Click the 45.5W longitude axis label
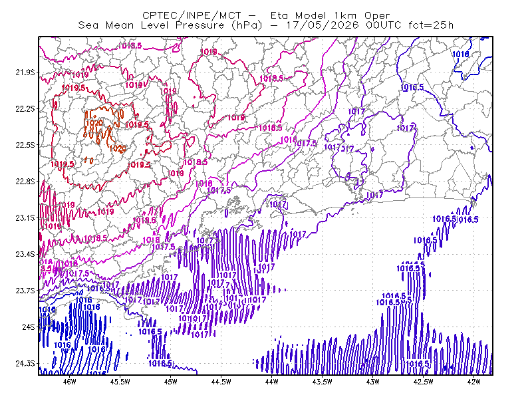Viewport: 532px width, 411px height. tap(120, 382)
